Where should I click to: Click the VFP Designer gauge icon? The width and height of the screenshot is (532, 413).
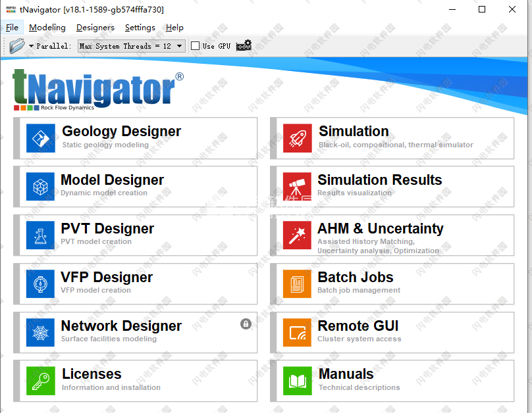[x=40, y=284]
